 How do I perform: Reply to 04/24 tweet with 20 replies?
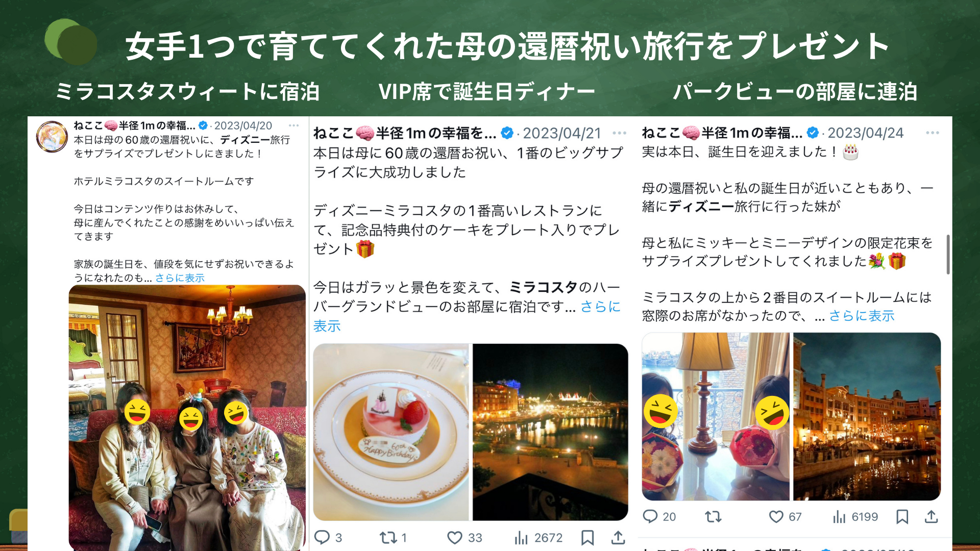coord(650,516)
